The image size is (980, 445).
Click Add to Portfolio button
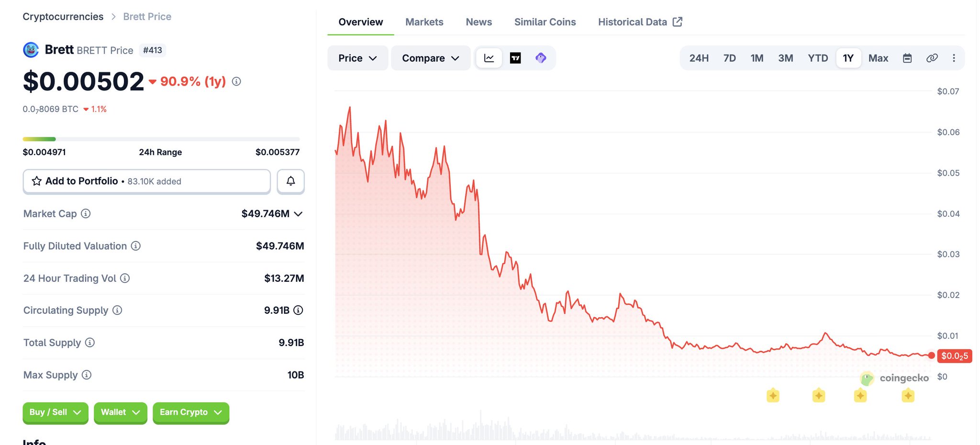click(147, 181)
